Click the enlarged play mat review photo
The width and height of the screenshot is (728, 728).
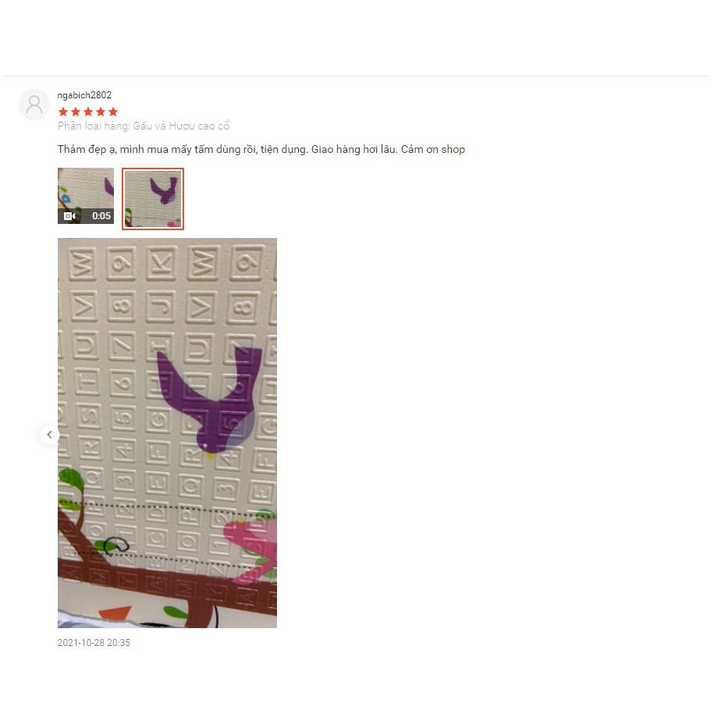click(x=167, y=433)
